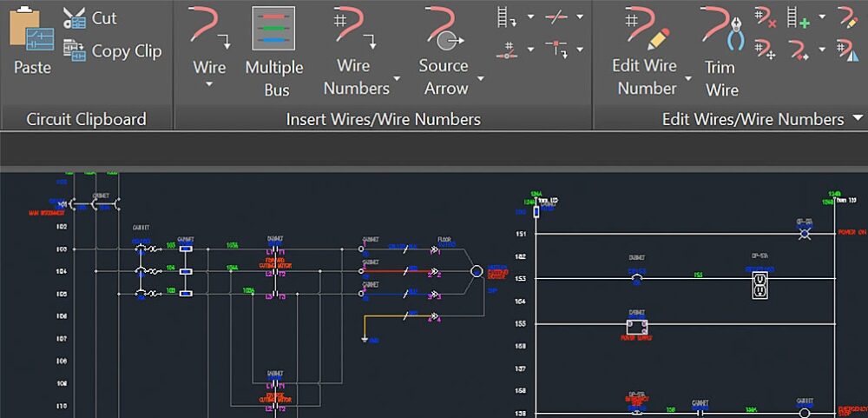Click the Insert Wires/Wire Numbers panel title
Image resolution: width=868 pixels, height=418 pixels.
[x=383, y=119]
